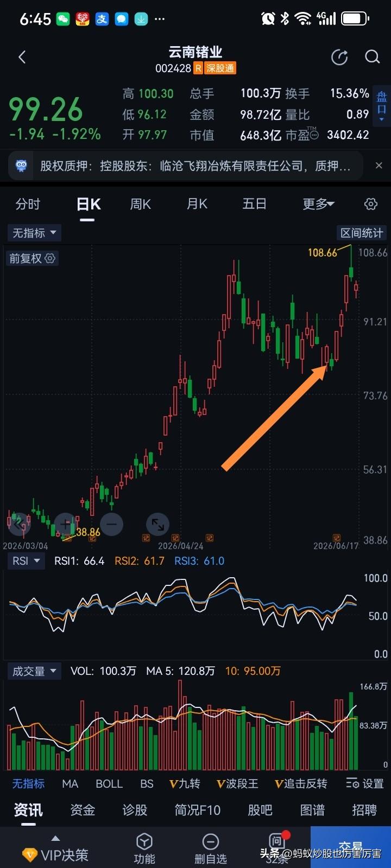Tap the 108.66 high price label

[323, 252]
